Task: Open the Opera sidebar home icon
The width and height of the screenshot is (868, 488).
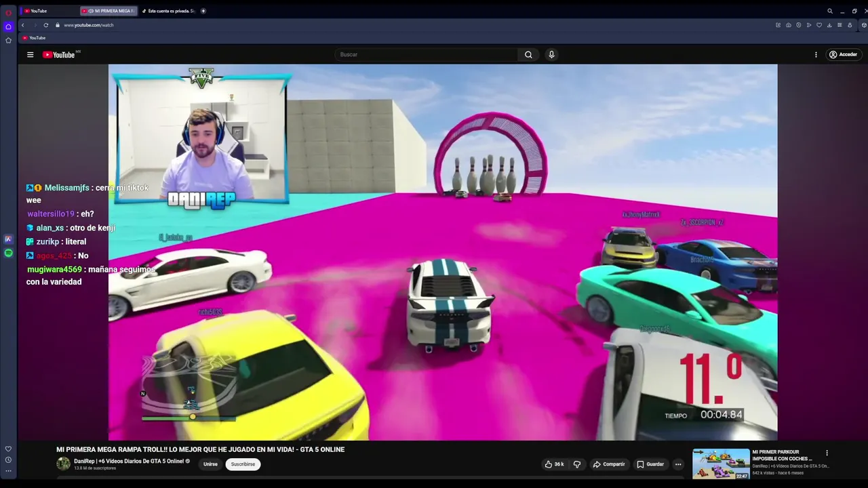Action: pos(8,26)
